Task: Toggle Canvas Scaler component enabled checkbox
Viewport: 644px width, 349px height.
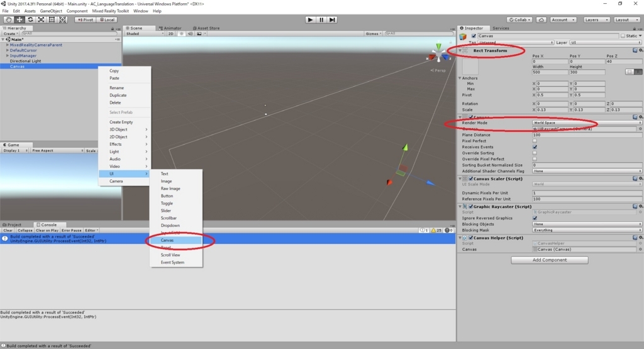Action: click(471, 179)
